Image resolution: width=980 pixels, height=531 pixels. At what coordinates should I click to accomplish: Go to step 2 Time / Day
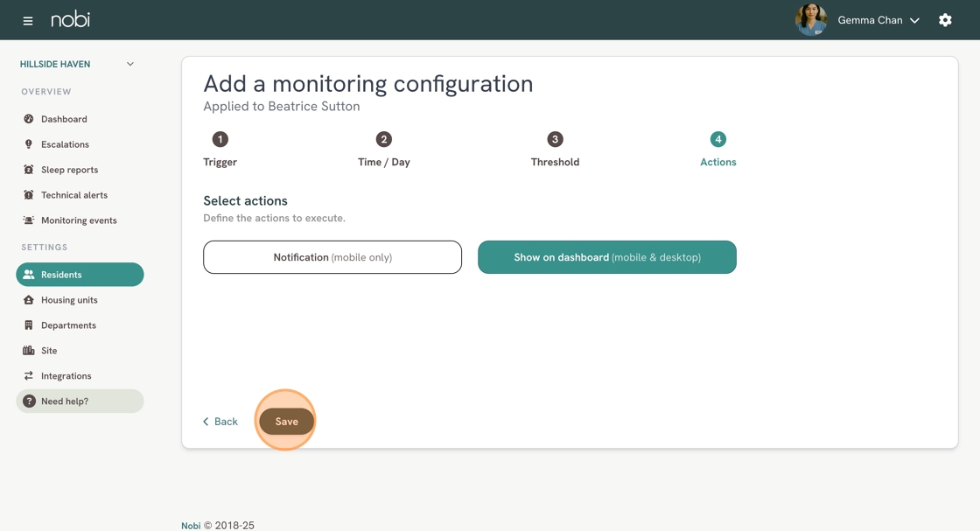[x=384, y=150]
